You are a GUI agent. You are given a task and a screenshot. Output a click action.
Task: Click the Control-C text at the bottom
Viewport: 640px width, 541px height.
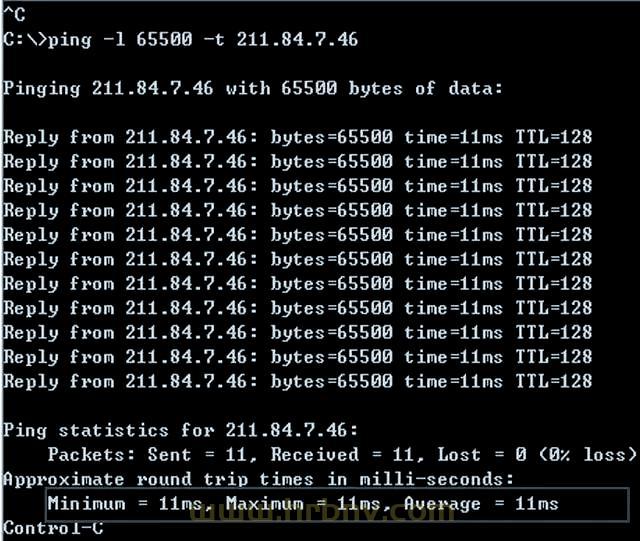tap(53, 527)
